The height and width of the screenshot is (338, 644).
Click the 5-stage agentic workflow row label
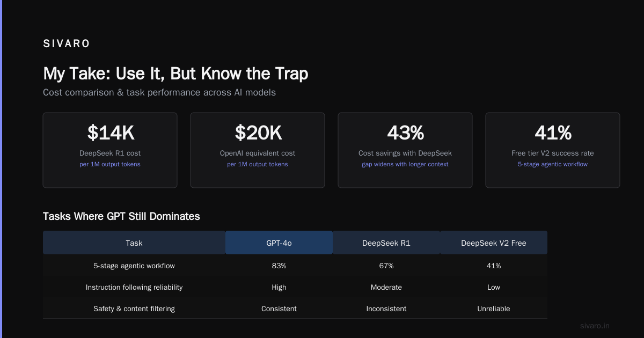134,266
